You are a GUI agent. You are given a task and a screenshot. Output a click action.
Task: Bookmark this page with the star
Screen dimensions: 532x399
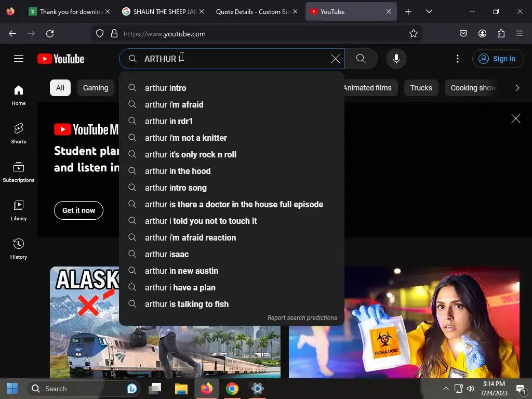click(x=413, y=34)
